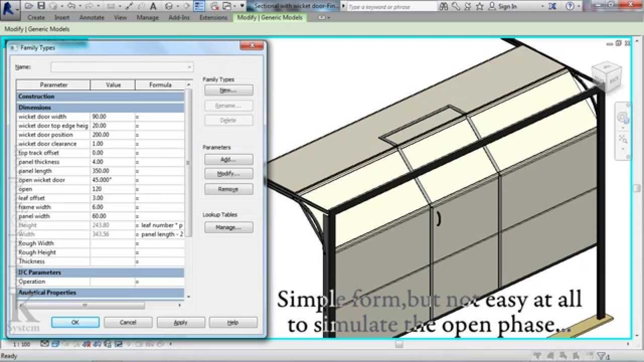This screenshot has height=362, width=644.
Task: Click the binoculars search icon
Action: pos(443,6)
